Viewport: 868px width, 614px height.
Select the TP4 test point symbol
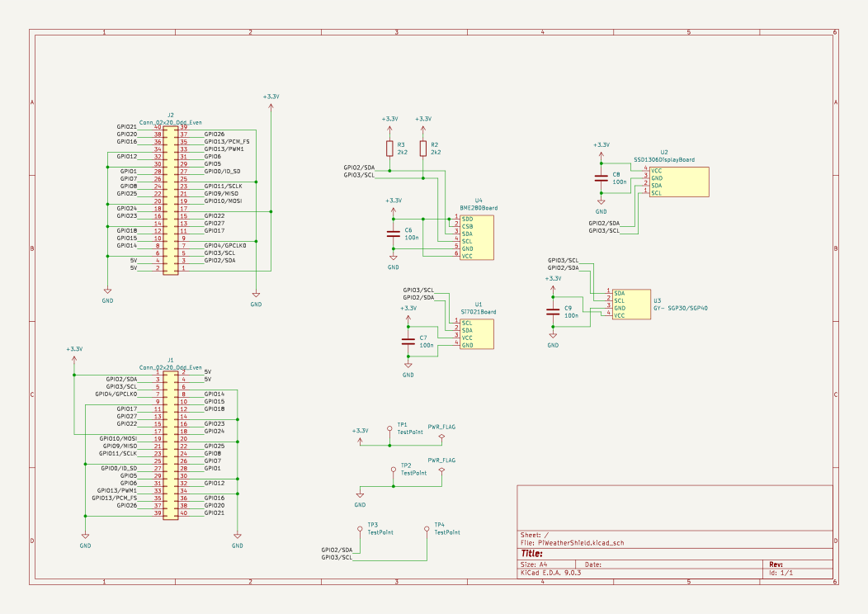(427, 530)
